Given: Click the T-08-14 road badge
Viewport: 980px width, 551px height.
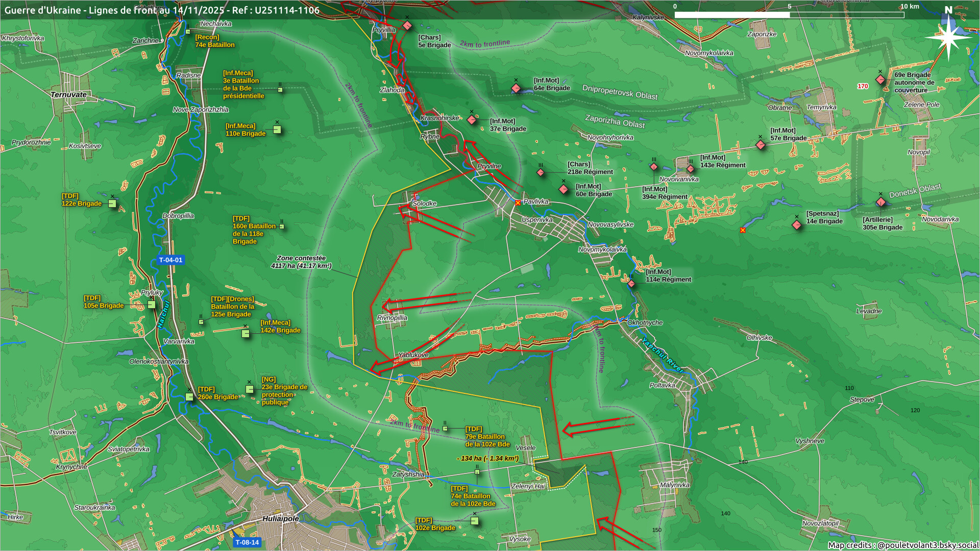Looking at the screenshot, I should tap(247, 542).
